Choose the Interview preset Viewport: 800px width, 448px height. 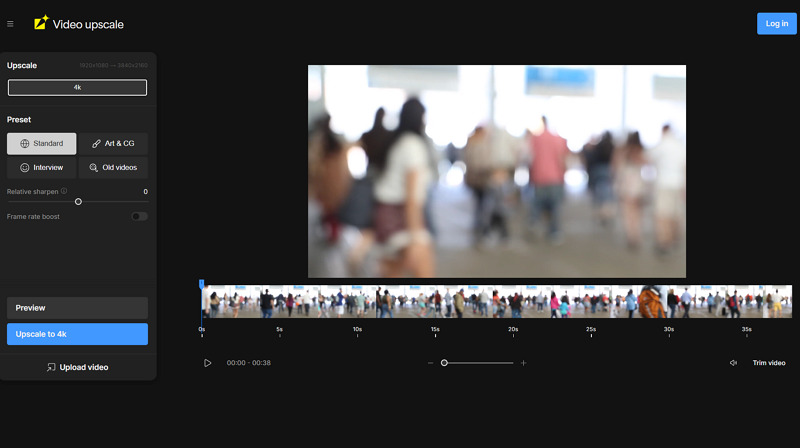point(42,168)
